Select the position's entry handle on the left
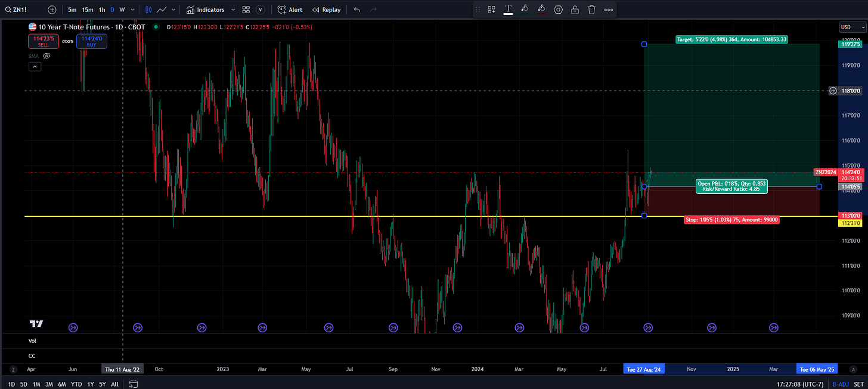 coord(644,187)
